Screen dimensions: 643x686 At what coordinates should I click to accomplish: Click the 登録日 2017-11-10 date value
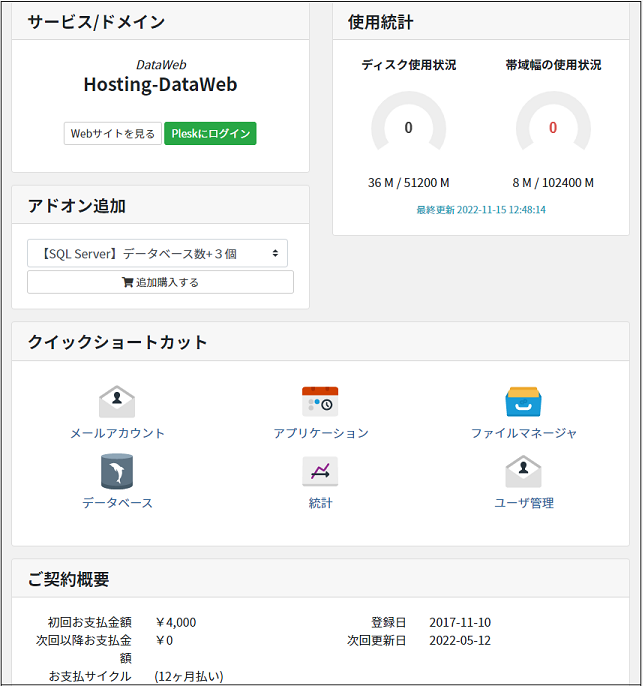pos(460,623)
